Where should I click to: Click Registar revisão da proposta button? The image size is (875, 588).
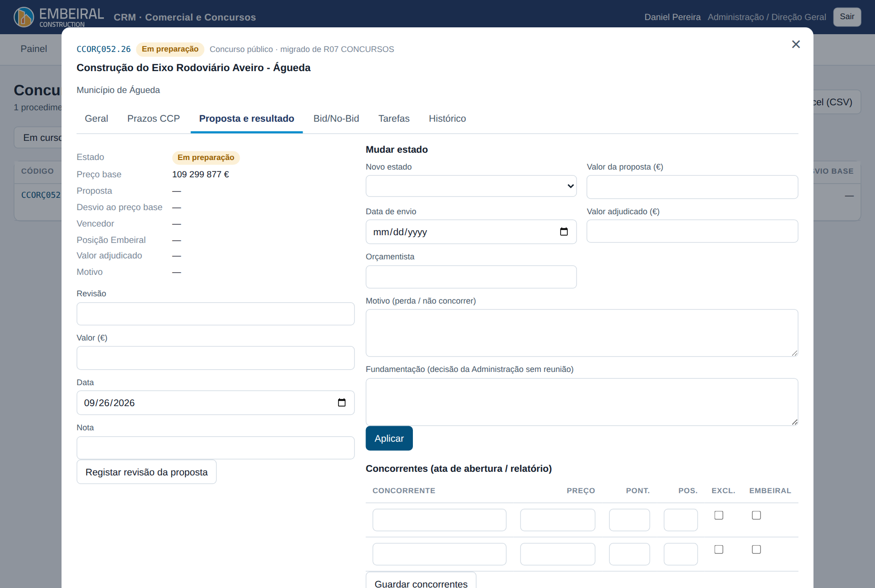[146, 472]
